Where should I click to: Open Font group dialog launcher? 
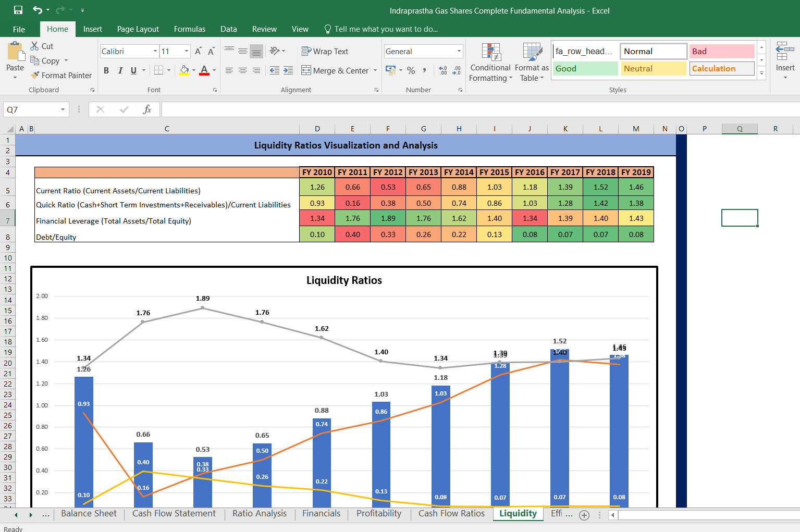[215, 90]
